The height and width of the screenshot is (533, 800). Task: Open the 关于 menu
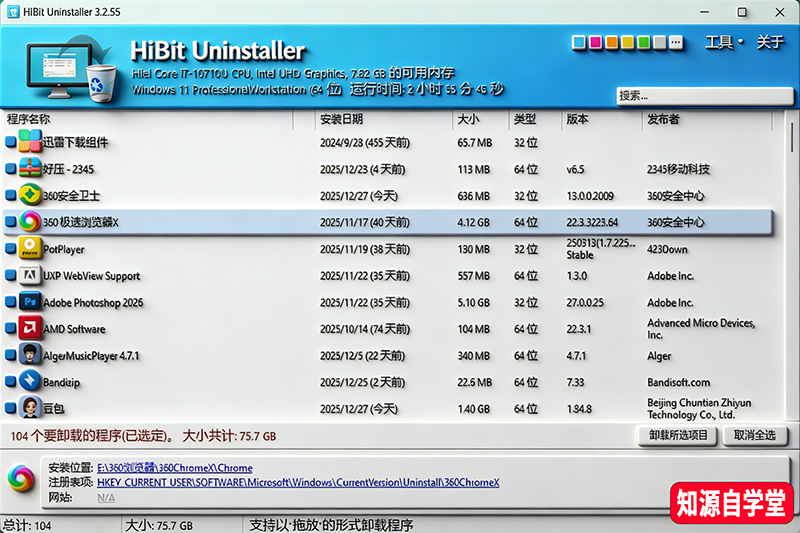pos(770,42)
